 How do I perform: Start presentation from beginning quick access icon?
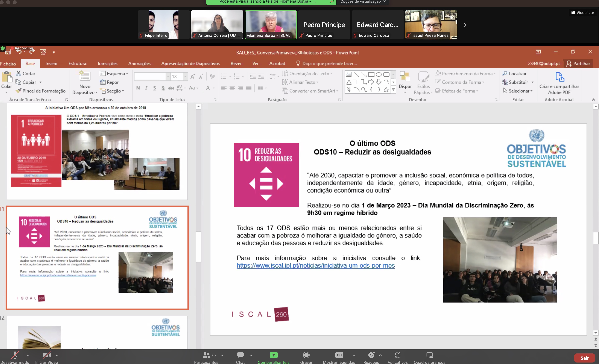(x=43, y=52)
